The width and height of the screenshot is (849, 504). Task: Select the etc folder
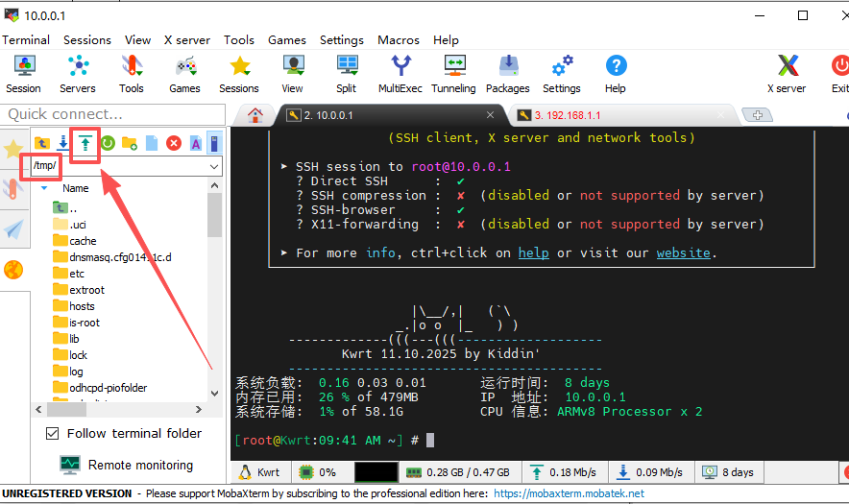(69, 274)
